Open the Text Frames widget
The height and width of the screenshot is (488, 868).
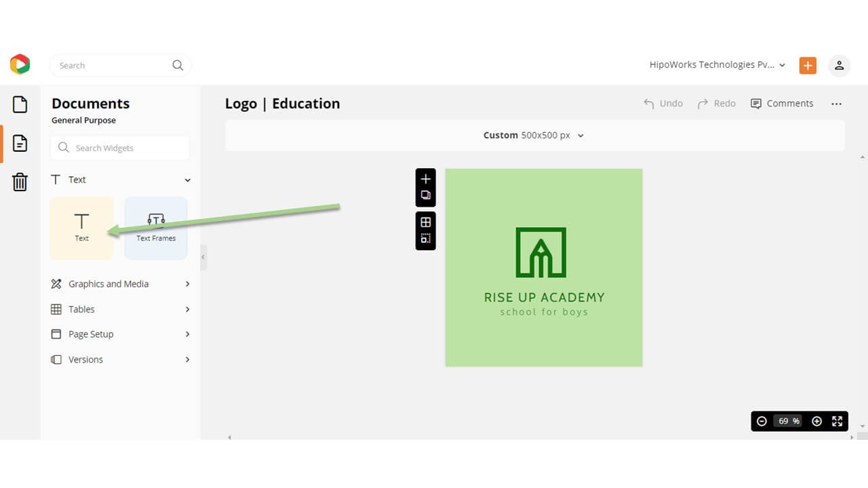point(155,227)
